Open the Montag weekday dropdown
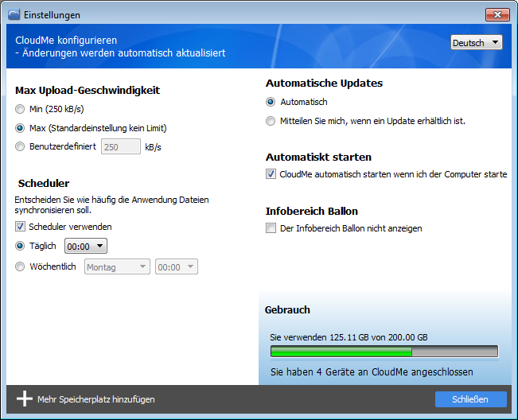 point(117,268)
